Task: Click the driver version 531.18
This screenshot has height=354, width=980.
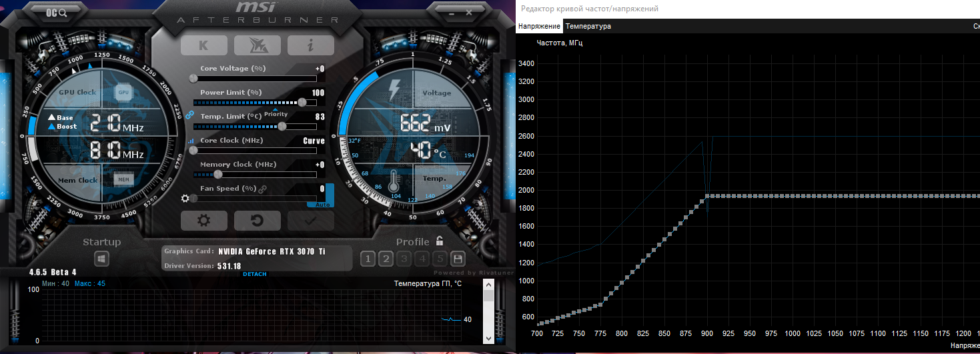Action: [228, 266]
